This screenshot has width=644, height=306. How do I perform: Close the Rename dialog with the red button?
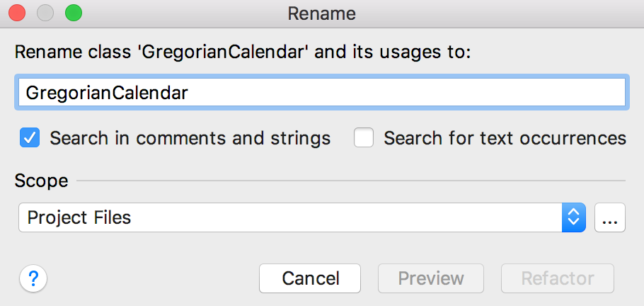click(x=18, y=13)
